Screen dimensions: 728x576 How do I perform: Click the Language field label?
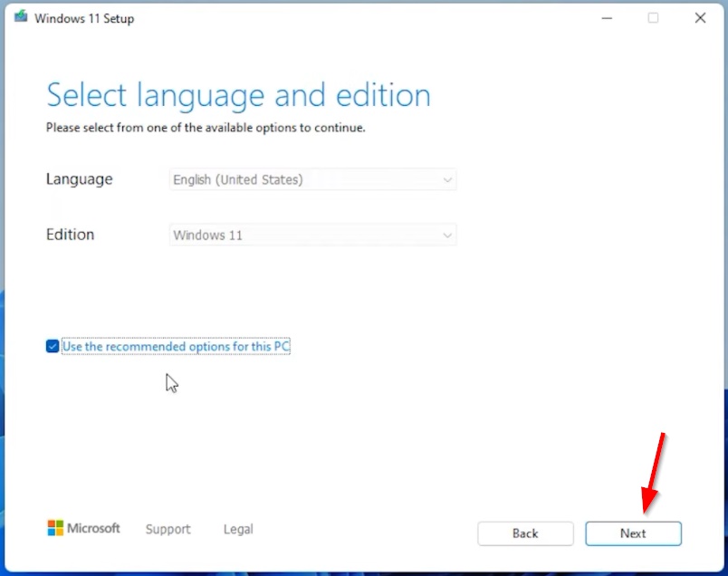click(x=80, y=179)
